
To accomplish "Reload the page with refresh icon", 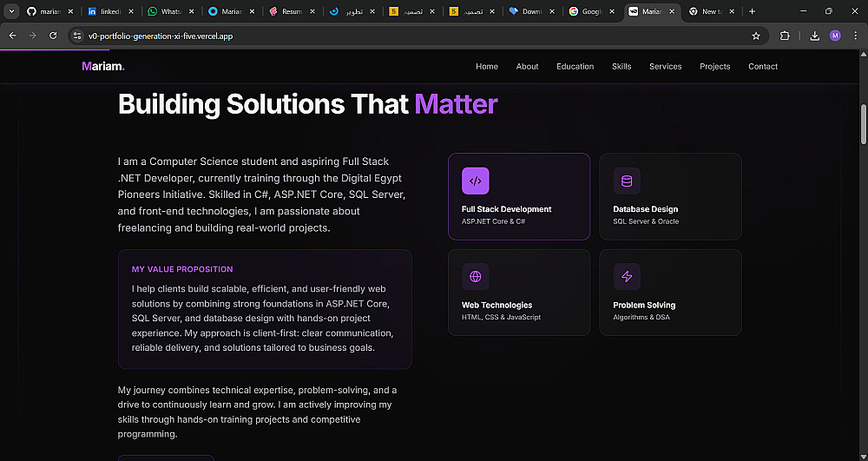I will coord(53,36).
